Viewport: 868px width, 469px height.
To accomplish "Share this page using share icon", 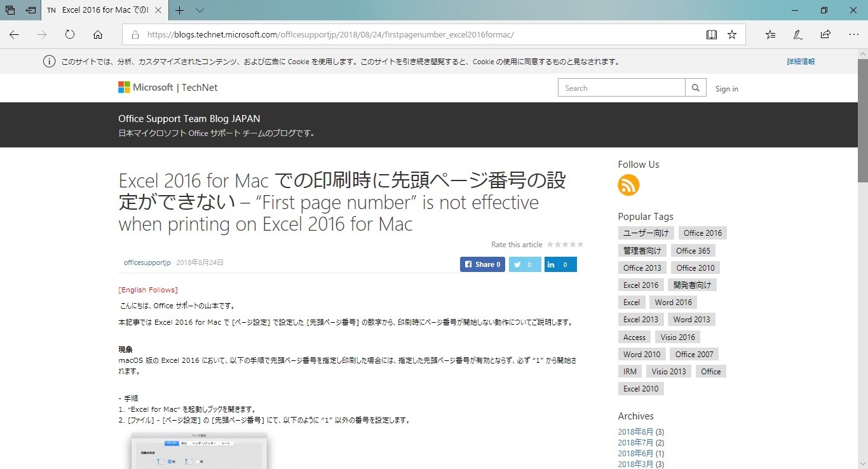I will pyautogui.click(x=825, y=34).
